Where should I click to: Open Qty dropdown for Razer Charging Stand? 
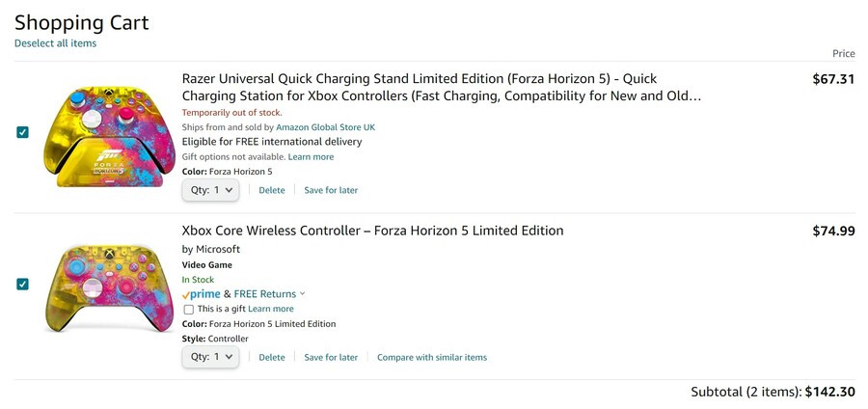[211, 190]
